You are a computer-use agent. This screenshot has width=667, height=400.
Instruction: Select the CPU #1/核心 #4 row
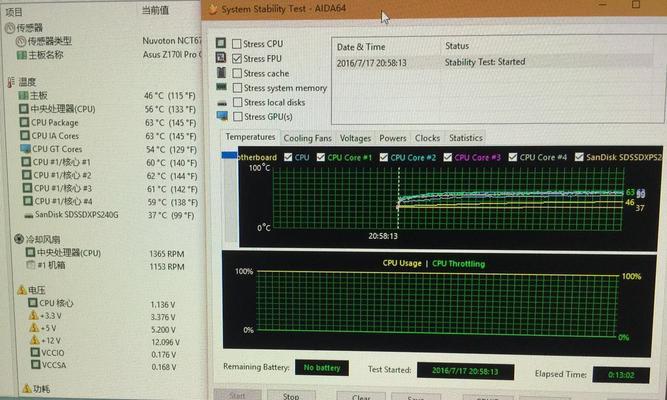(x=111, y=202)
